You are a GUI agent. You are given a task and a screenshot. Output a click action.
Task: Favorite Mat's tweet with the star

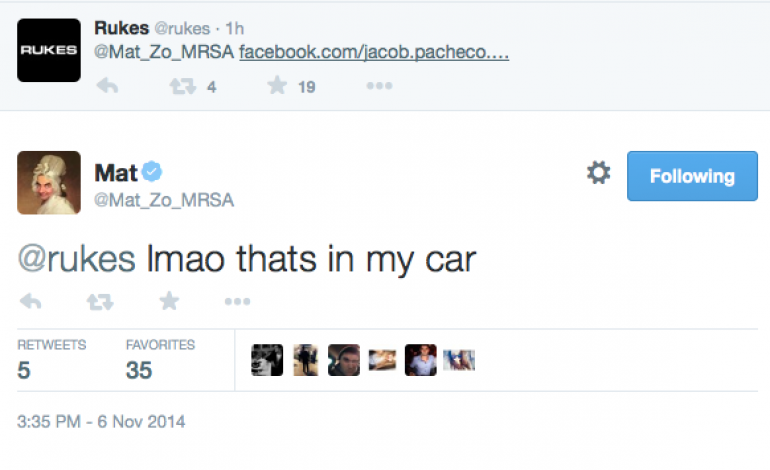tap(169, 301)
